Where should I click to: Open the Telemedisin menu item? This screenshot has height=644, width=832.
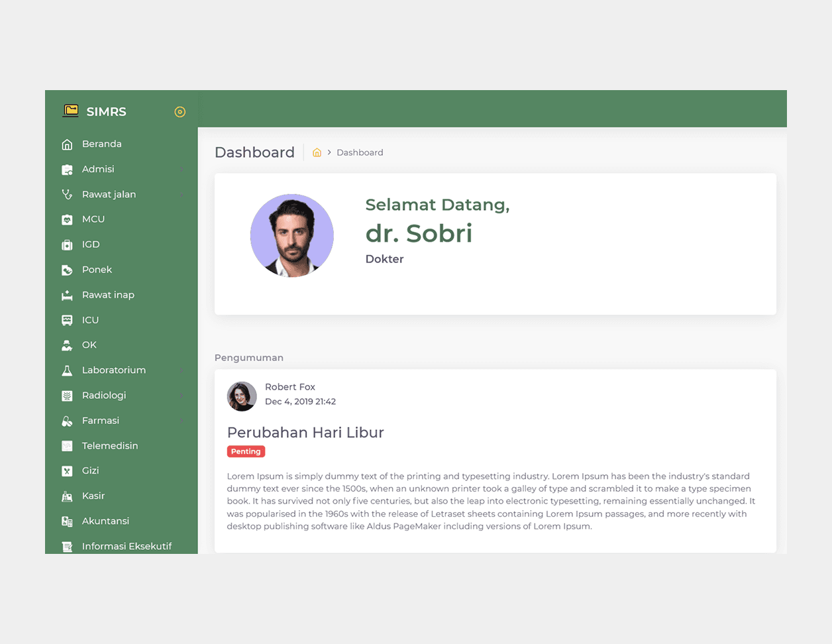click(110, 446)
